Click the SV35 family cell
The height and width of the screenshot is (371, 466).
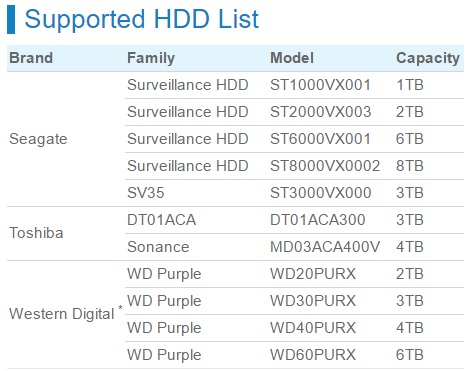[146, 193]
